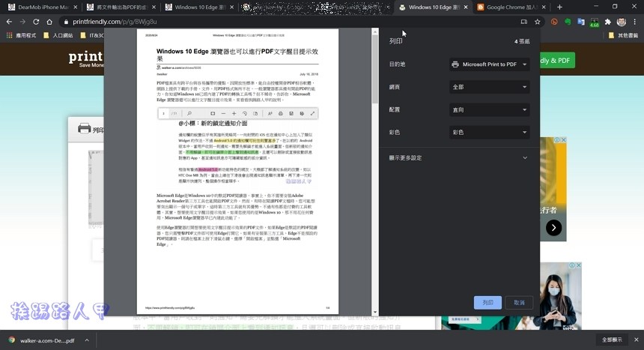644x350 pixels.
Task: Click the ad's round arrow button
Action: (x=553, y=228)
